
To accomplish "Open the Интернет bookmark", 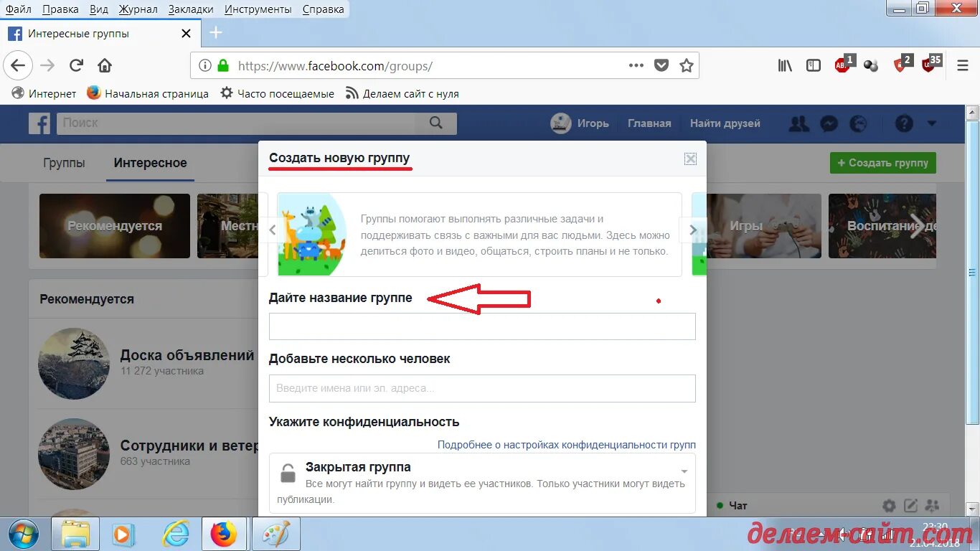I will coord(44,93).
